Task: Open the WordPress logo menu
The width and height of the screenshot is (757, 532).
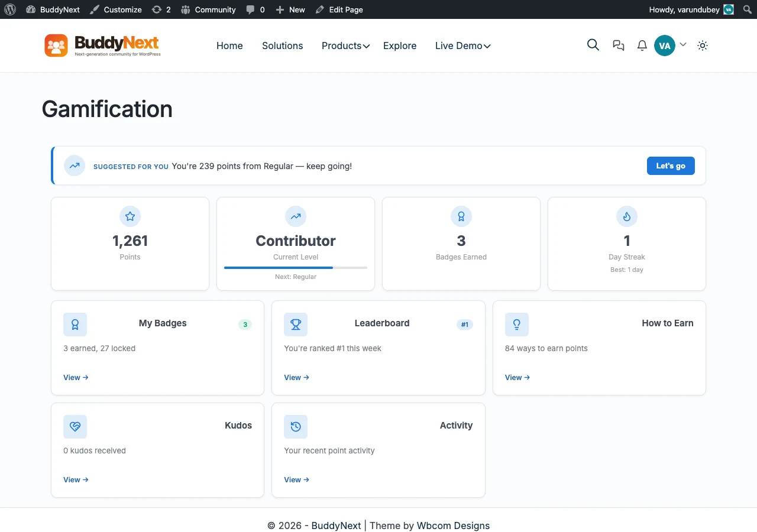Action: (x=10, y=9)
